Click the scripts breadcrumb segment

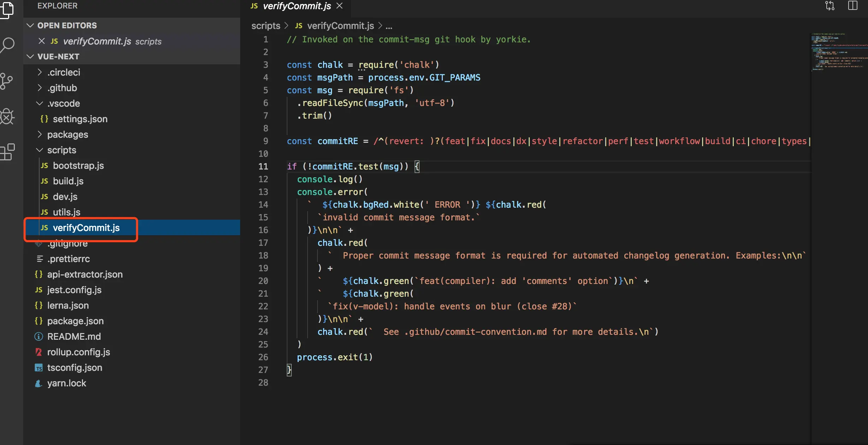(266, 26)
